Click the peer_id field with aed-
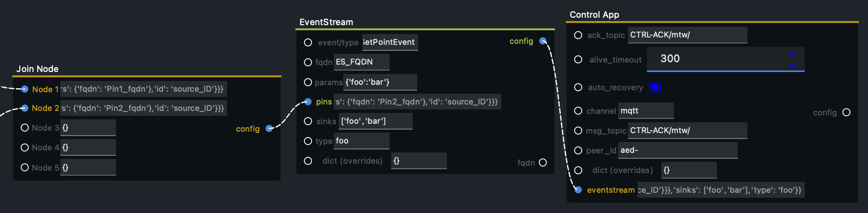Screen dimensions: 868x213 click(x=678, y=150)
